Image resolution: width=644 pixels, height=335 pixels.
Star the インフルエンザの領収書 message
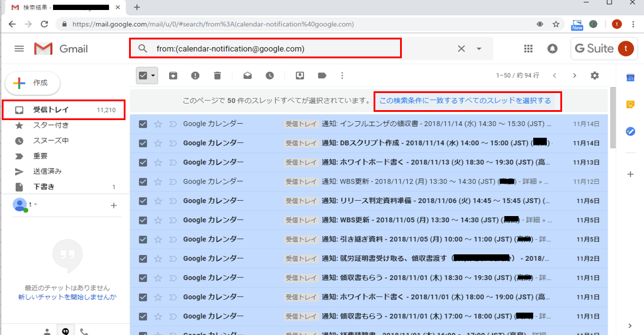click(158, 124)
